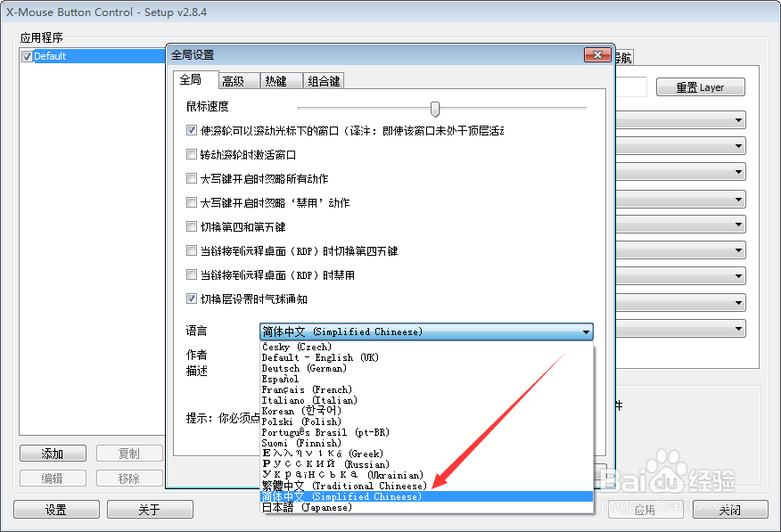Click the 移除 button
The height and width of the screenshot is (532, 781).
pos(129,479)
